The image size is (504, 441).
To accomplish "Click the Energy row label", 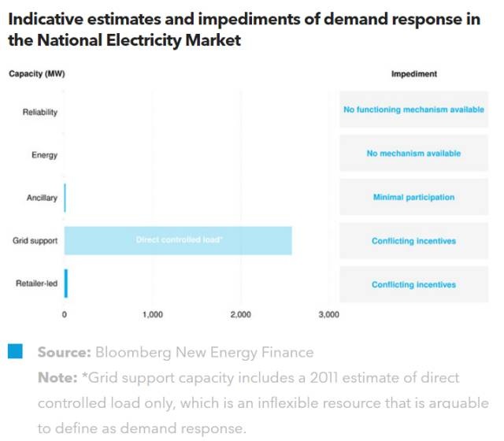I will tap(44, 155).
